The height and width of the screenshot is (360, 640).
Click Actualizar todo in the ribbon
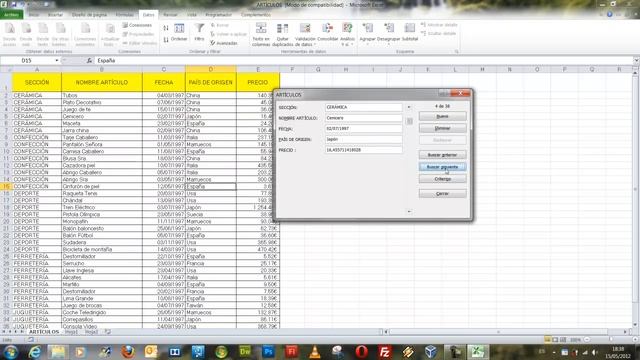(x=110, y=34)
